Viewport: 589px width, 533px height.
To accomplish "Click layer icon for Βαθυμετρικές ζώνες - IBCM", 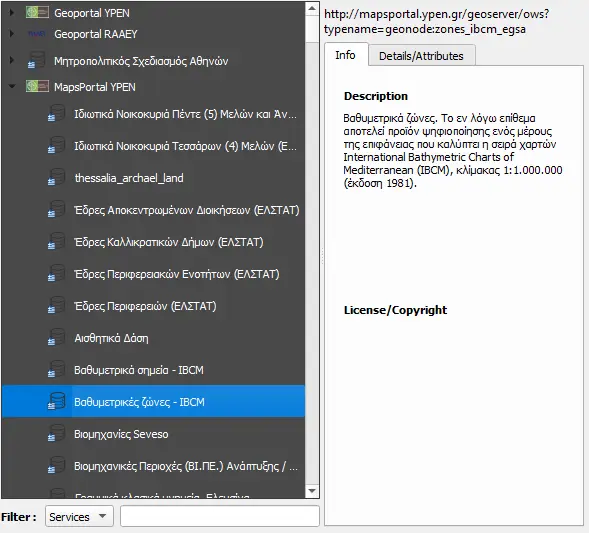I will tap(56, 402).
